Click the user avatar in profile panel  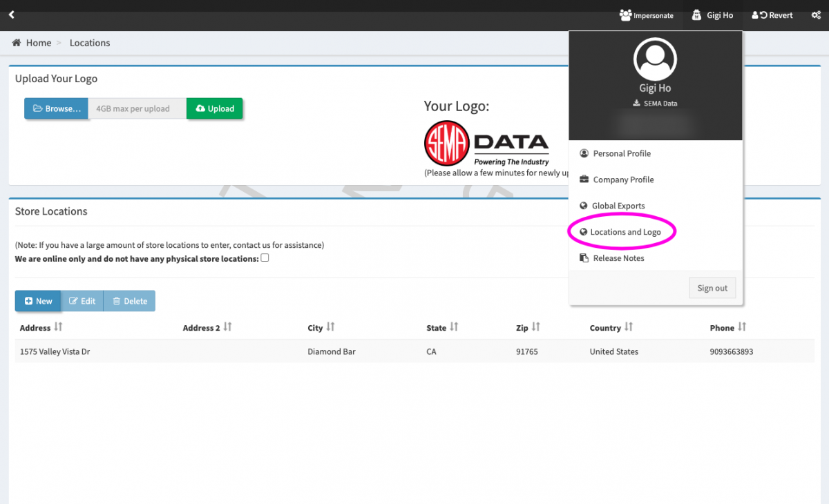655,59
